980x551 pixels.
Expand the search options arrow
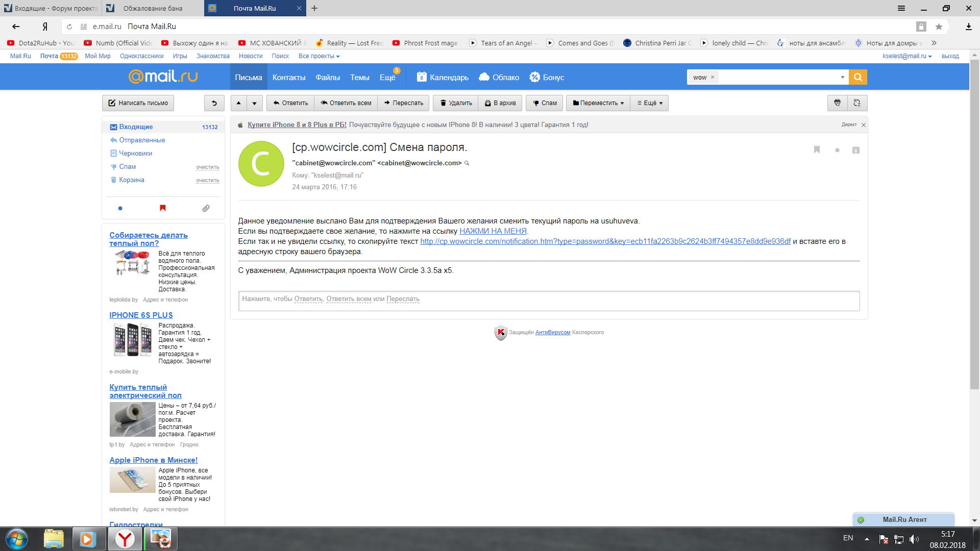coord(842,78)
